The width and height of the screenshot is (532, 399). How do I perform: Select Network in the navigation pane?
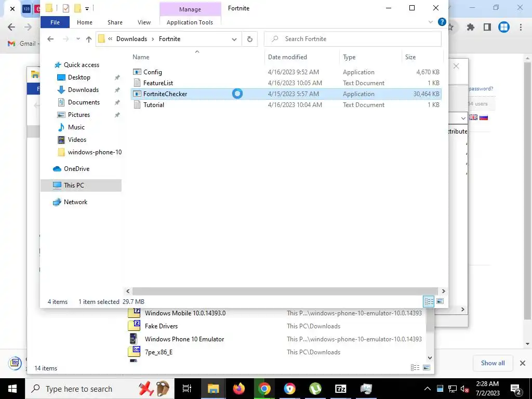(x=75, y=202)
